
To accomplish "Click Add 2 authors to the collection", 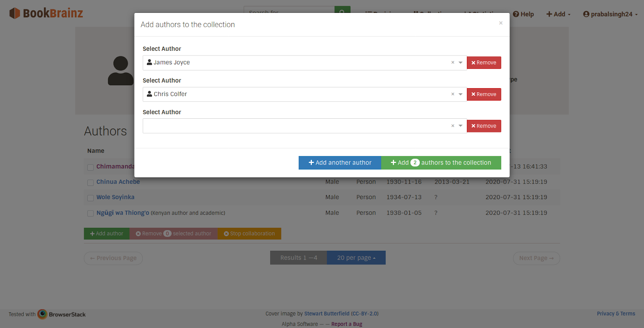I will (441, 163).
